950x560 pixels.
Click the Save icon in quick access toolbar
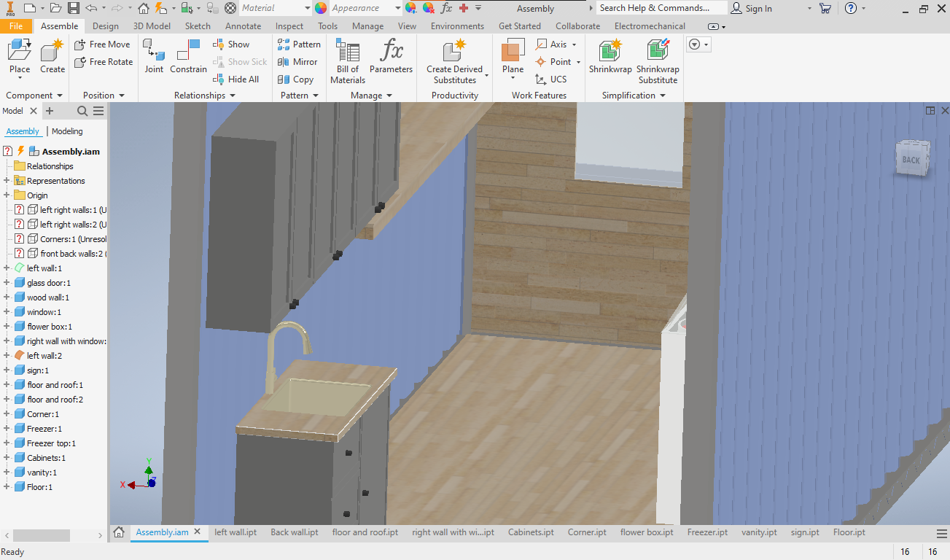click(x=74, y=8)
